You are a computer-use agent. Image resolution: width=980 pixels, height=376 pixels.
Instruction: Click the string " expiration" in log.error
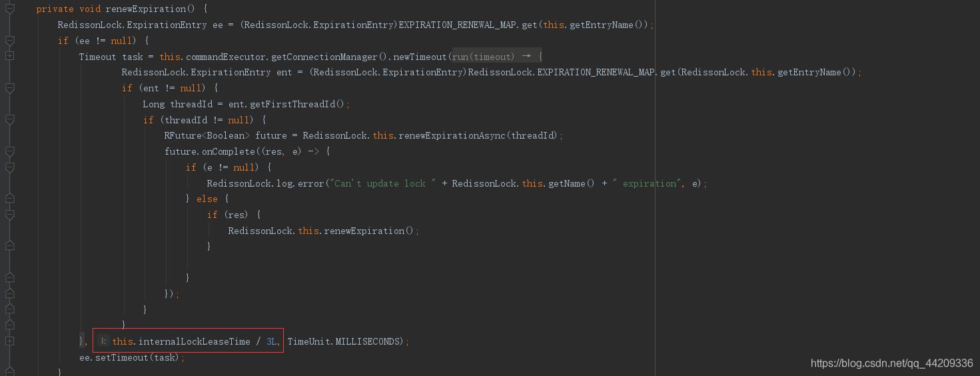coord(645,183)
